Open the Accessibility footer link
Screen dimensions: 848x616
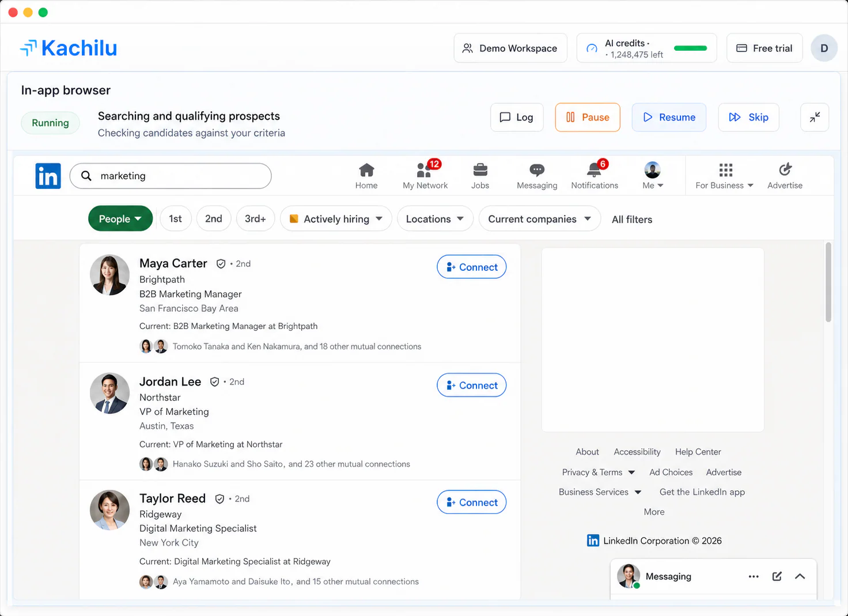click(x=637, y=452)
